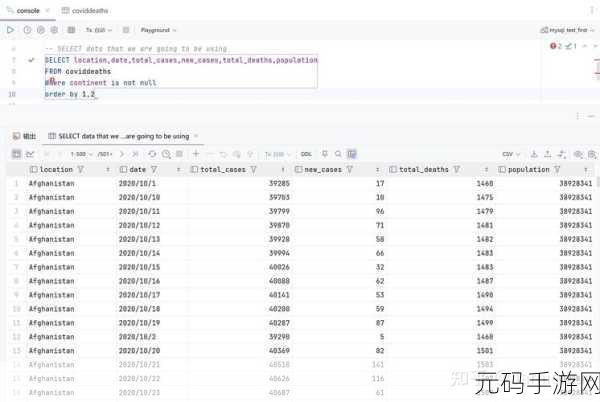Open the 1-500 page size dropdown
The width and height of the screenshot is (600, 402).
82,154
